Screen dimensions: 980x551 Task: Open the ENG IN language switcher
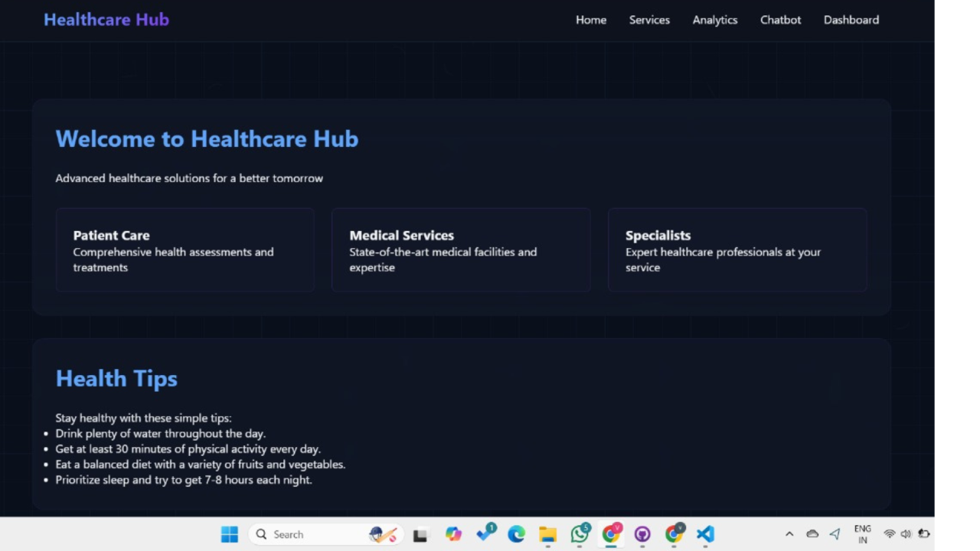862,534
